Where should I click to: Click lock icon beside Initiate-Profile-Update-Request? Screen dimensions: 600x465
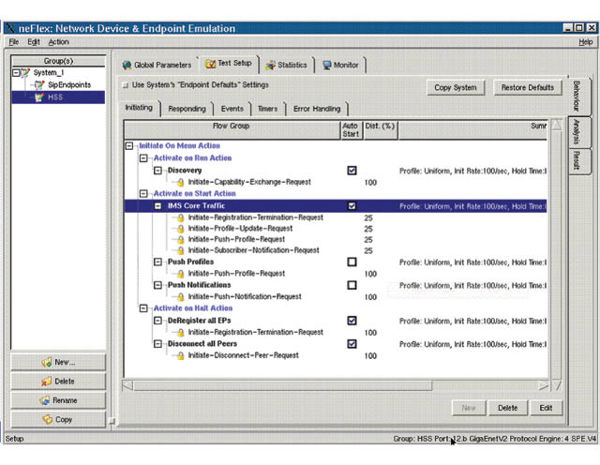[180, 228]
